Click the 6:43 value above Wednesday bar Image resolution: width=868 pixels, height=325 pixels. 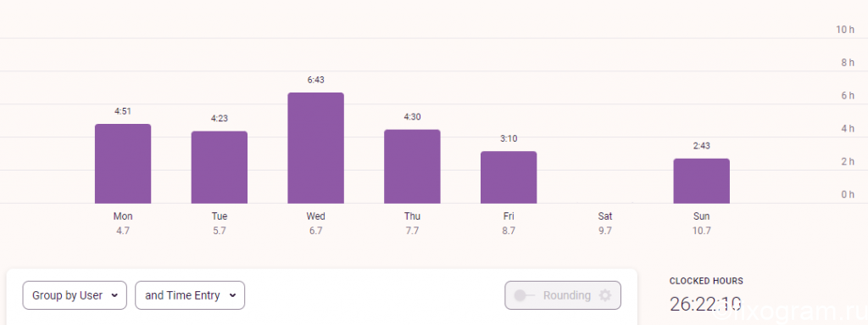(315, 80)
